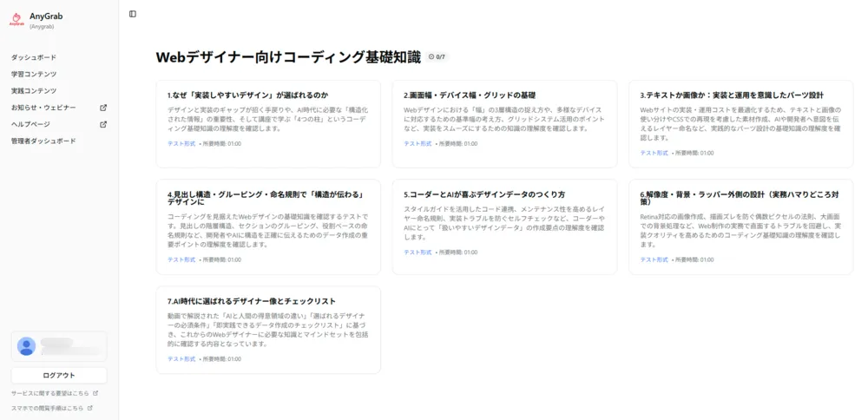This screenshot has width=868, height=420.
Task: Open card 7.AI時代に選ばれるデザイナー像とチェックリスト
Action: click(268, 330)
